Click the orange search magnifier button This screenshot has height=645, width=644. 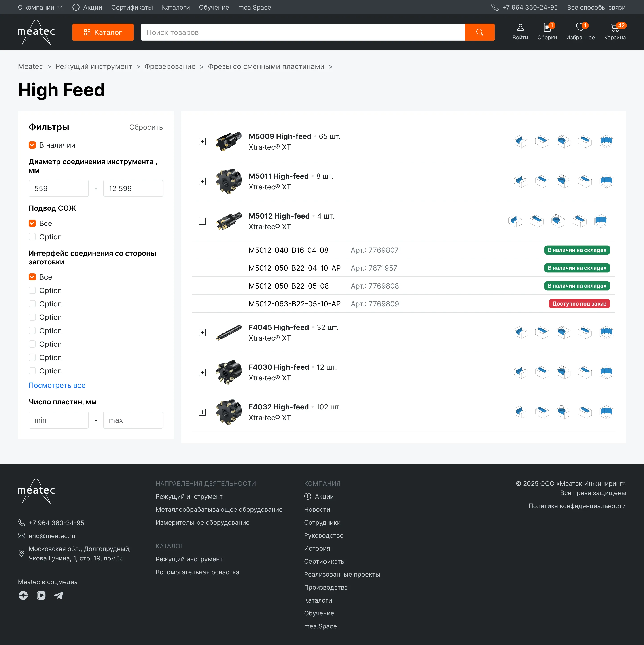[479, 32]
